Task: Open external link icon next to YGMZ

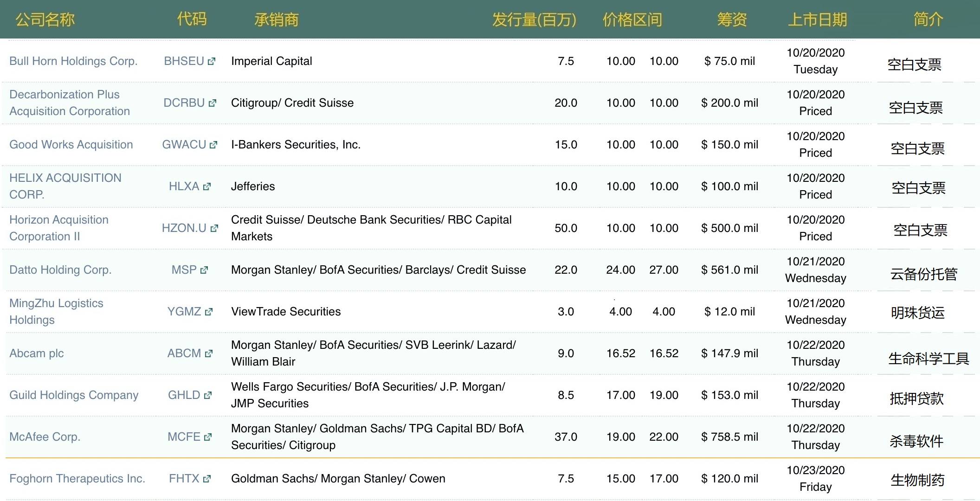Action: pyautogui.click(x=209, y=312)
